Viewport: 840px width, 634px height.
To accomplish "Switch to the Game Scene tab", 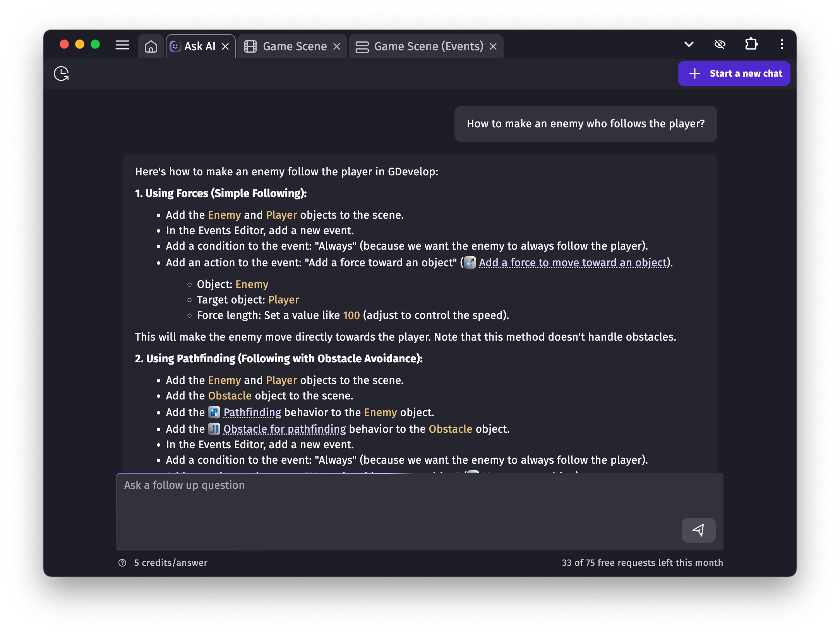I will point(295,46).
